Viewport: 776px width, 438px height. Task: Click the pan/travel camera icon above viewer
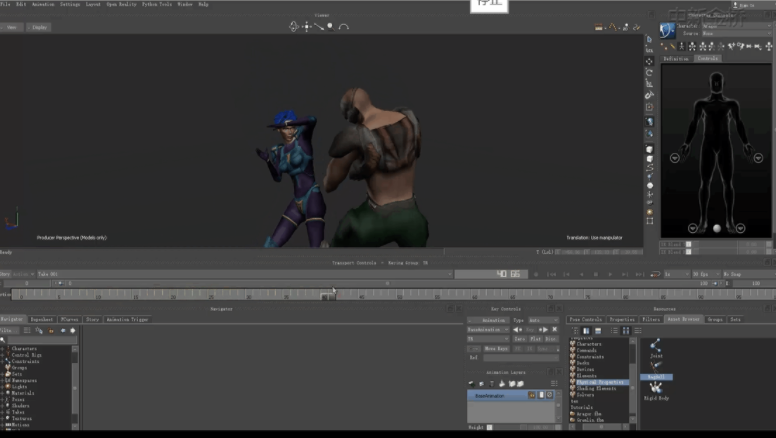[x=307, y=27]
